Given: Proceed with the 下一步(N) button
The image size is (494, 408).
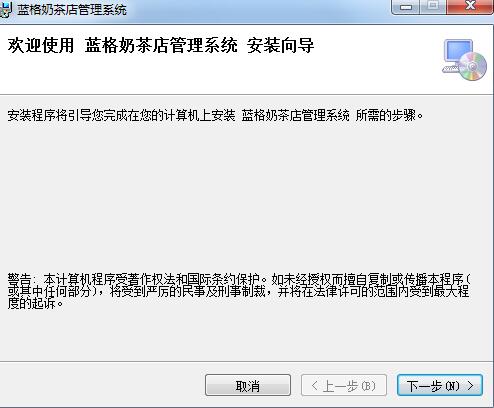Looking at the screenshot, I should pyautogui.click(x=440, y=385).
